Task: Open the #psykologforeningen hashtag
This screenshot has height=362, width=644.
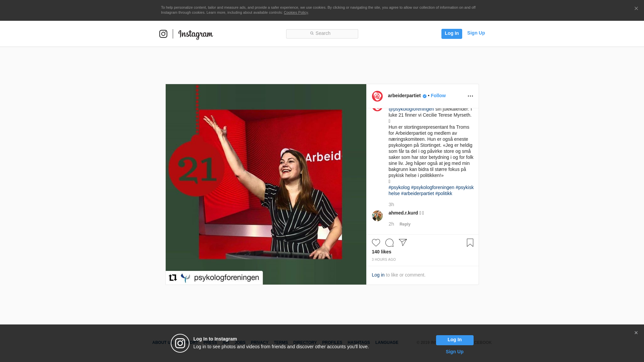Action: coord(432,187)
